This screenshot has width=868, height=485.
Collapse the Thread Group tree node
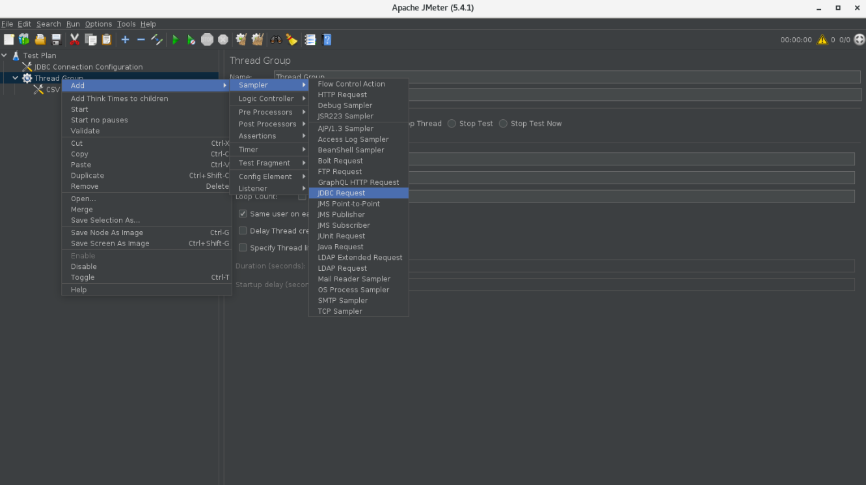[x=16, y=78]
